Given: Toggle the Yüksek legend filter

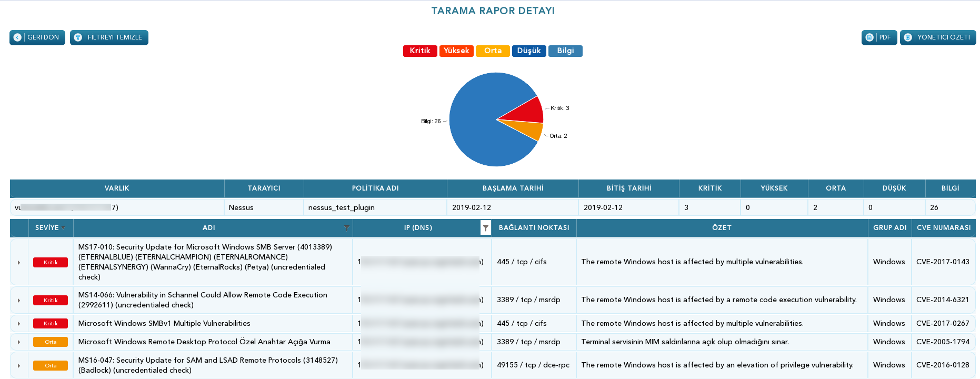Looking at the screenshot, I should point(456,51).
